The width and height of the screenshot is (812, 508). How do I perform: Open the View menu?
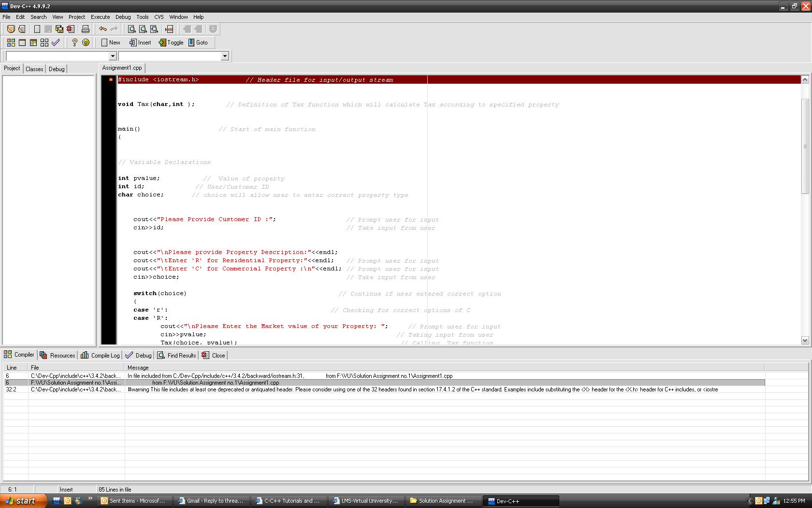tap(58, 17)
